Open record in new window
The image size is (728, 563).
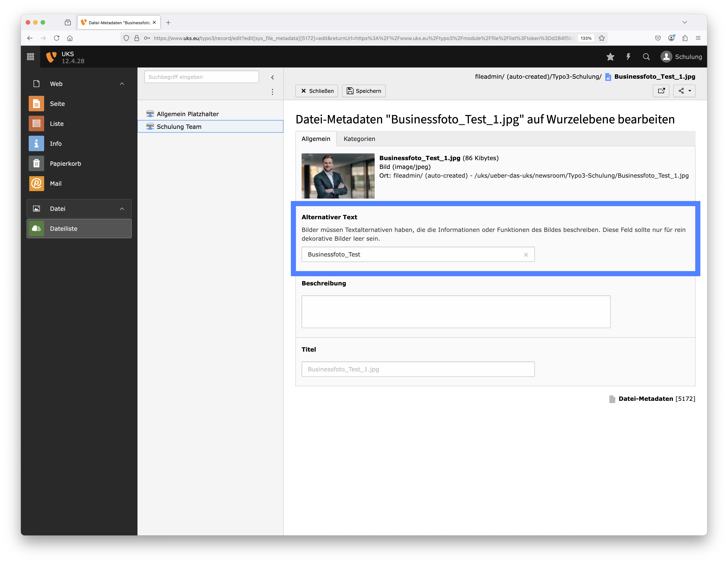coord(661,91)
